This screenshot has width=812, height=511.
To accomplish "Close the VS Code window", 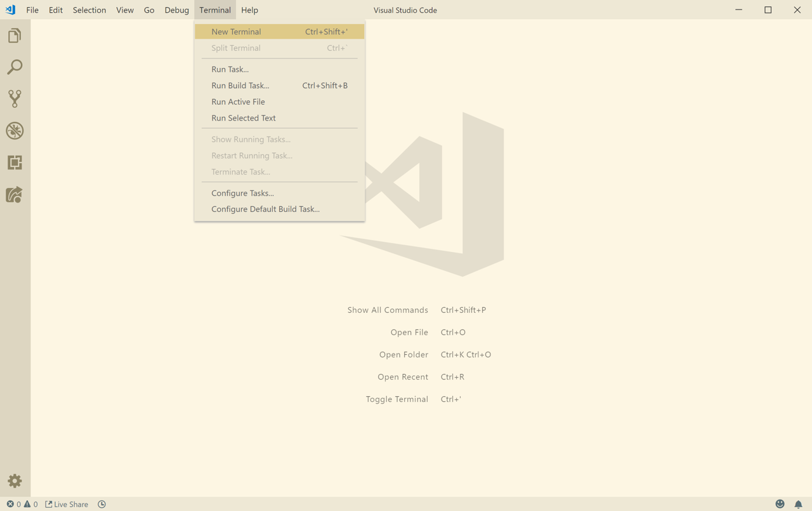I will [797, 10].
